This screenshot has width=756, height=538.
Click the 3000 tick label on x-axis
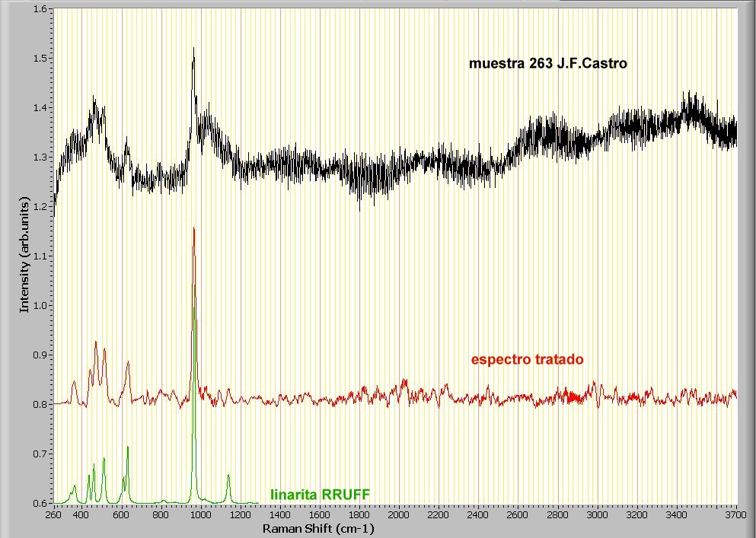coord(598,515)
